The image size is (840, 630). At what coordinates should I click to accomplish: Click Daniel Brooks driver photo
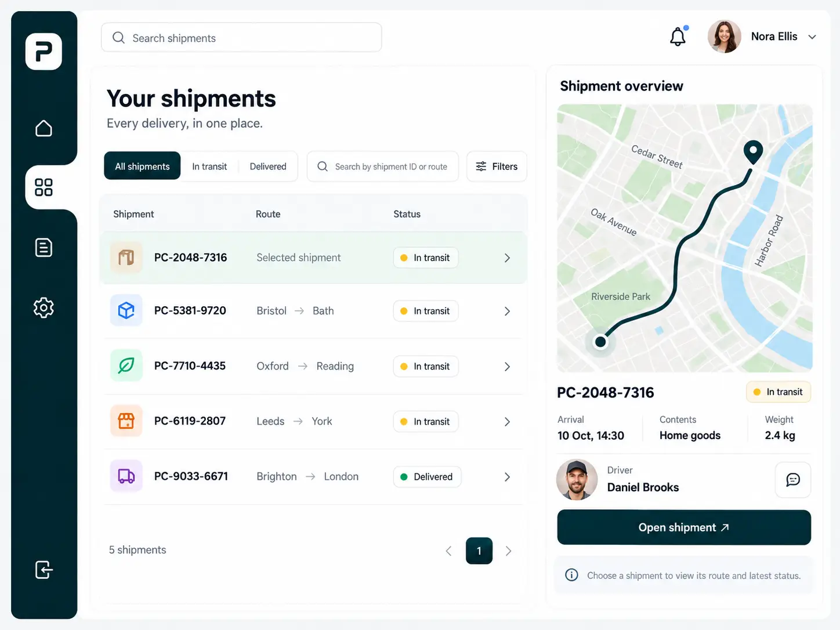coord(577,480)
